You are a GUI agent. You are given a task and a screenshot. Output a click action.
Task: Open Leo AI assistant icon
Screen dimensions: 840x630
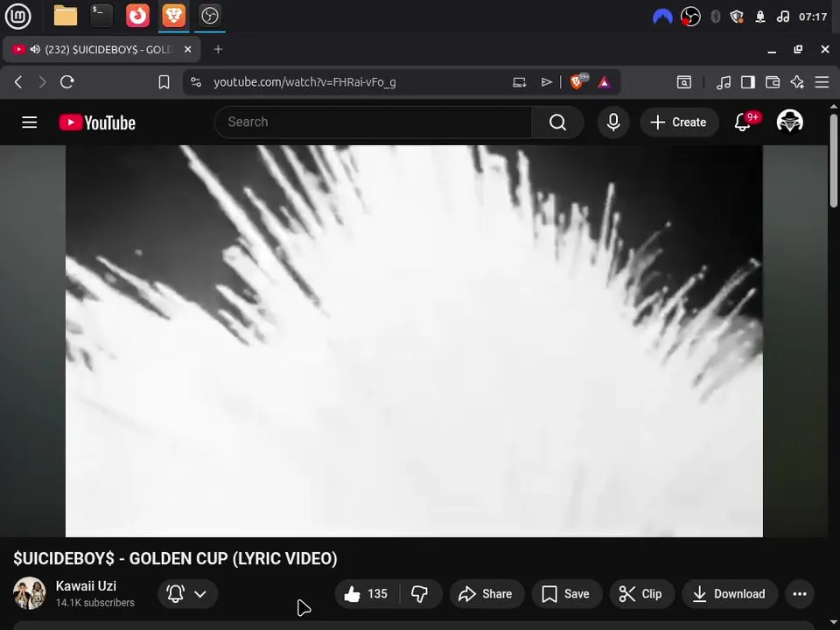(797, 82)
